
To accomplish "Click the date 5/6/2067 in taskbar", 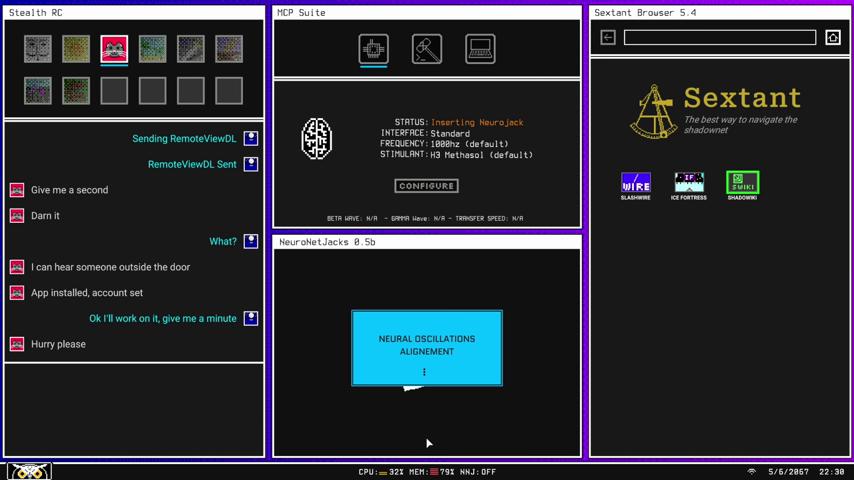I will 789,472.
